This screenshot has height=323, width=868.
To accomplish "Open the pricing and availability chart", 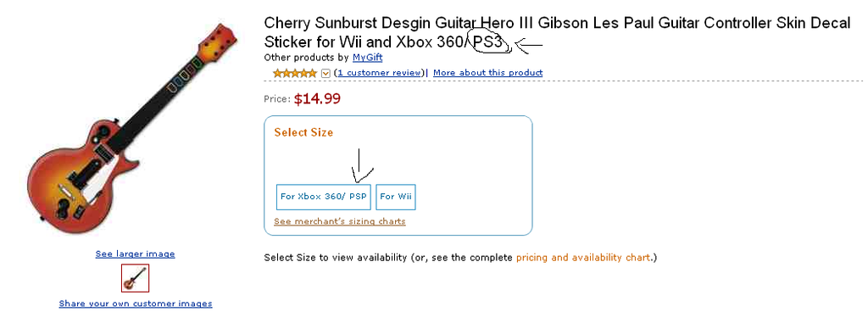I will (x=583, y=258).
